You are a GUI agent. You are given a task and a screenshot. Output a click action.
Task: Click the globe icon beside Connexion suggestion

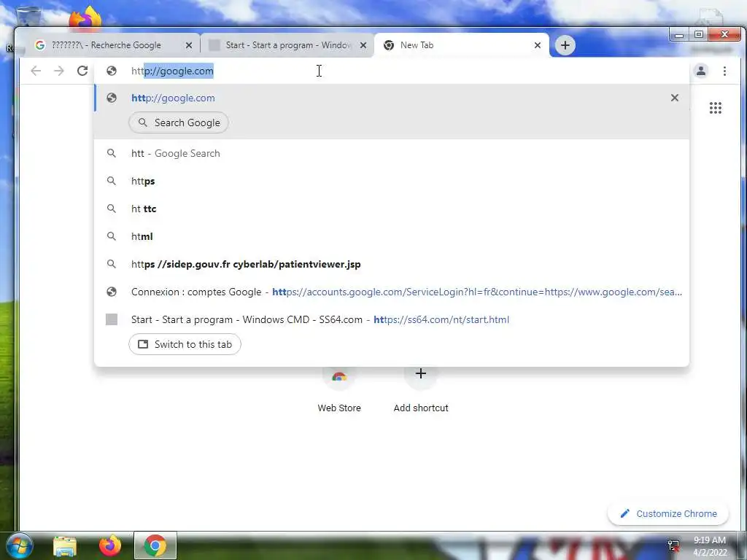pos(112,292)
